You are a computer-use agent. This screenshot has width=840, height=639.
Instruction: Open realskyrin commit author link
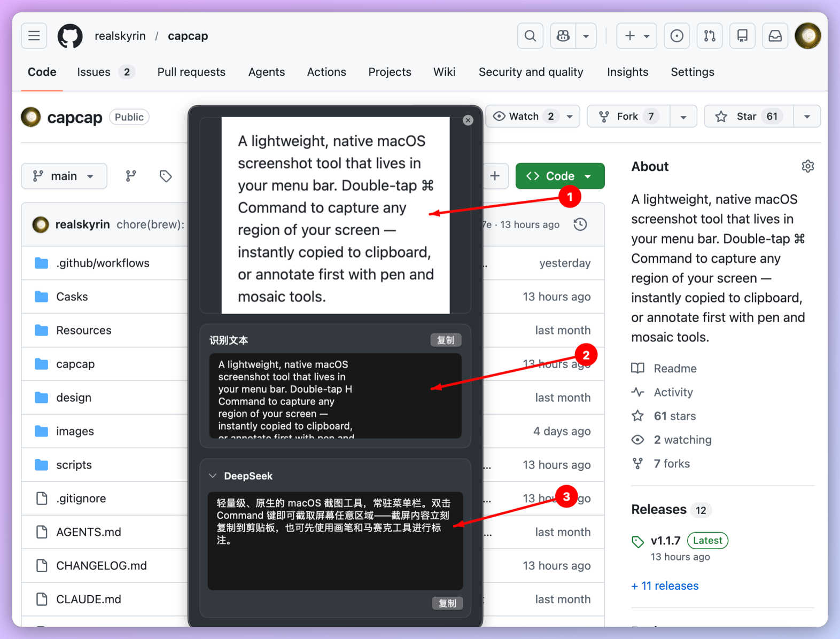pyautogui.click(x=83, y=224)
